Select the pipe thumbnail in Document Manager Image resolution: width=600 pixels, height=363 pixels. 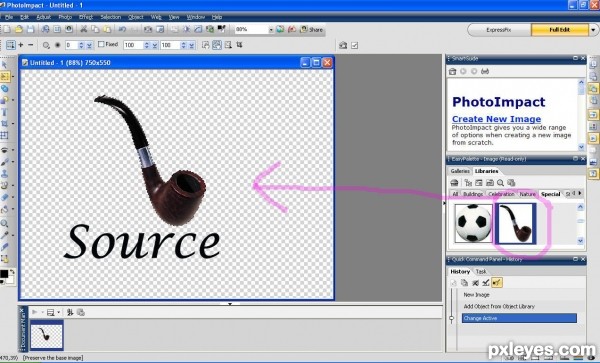pos(47,335)
